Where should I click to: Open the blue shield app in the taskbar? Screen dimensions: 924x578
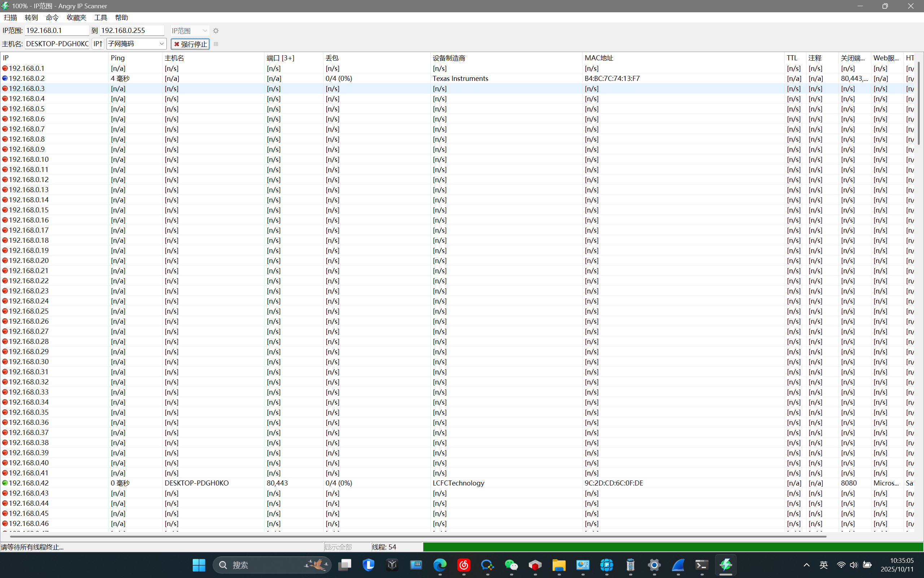point(369,565)
